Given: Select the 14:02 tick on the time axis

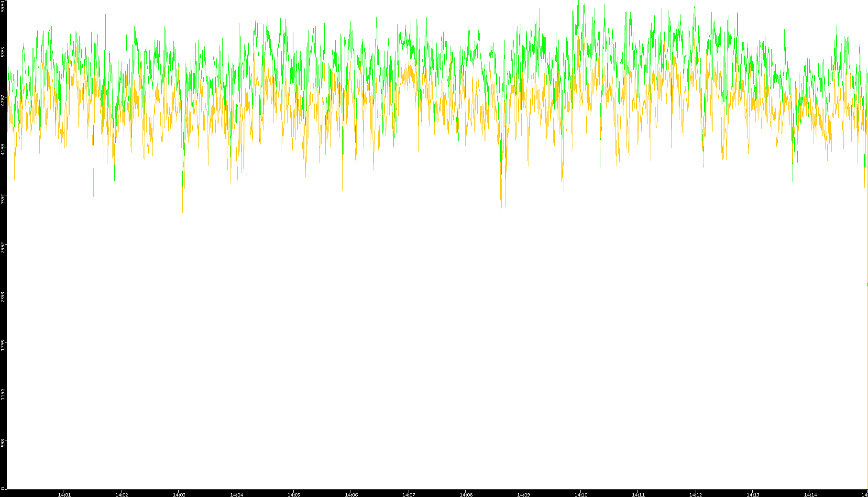Looking at the screenshot, I should pos(121,495).
